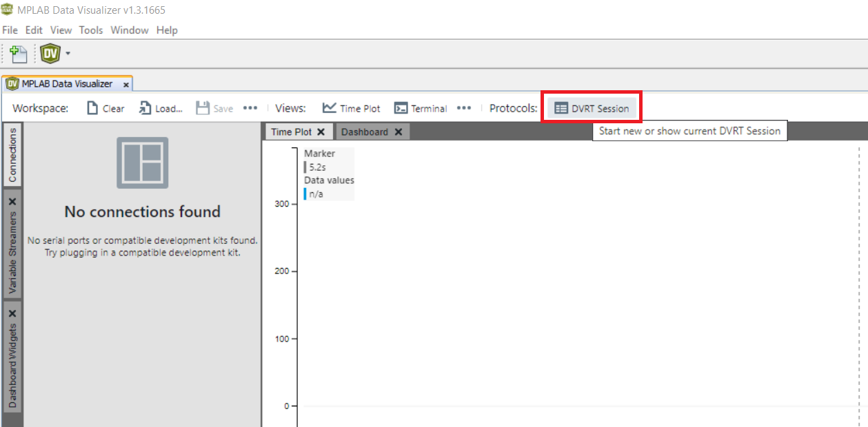The width and height of the screenshot is (868, 427).
Task: Click the 'No connections found' heading
Action: (x=143, y=211)
